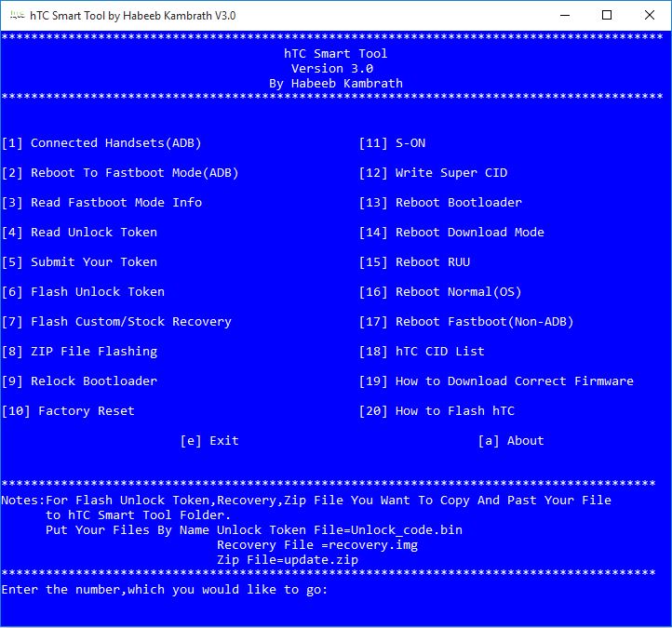Minimize the hTC Smart Tool window
This screenshot has width=672, height=628.
[565, 16]
